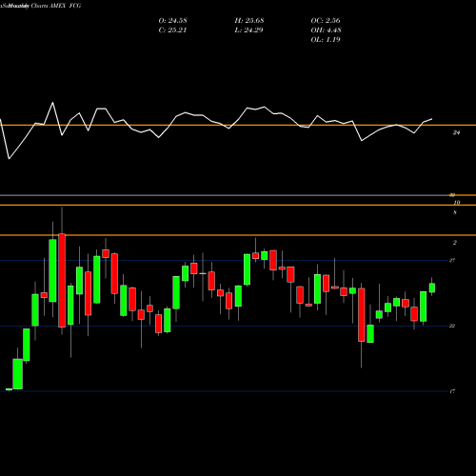Screen dimensions: 476x476
Task: Click the 2 axis label below the thick orange line
Action: point(455,243)
